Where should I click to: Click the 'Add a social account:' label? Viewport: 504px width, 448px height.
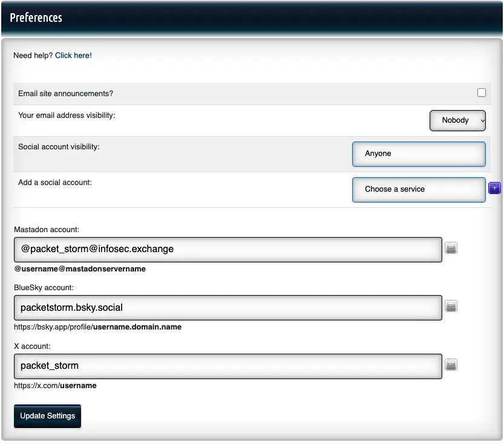tap(55, 182)
